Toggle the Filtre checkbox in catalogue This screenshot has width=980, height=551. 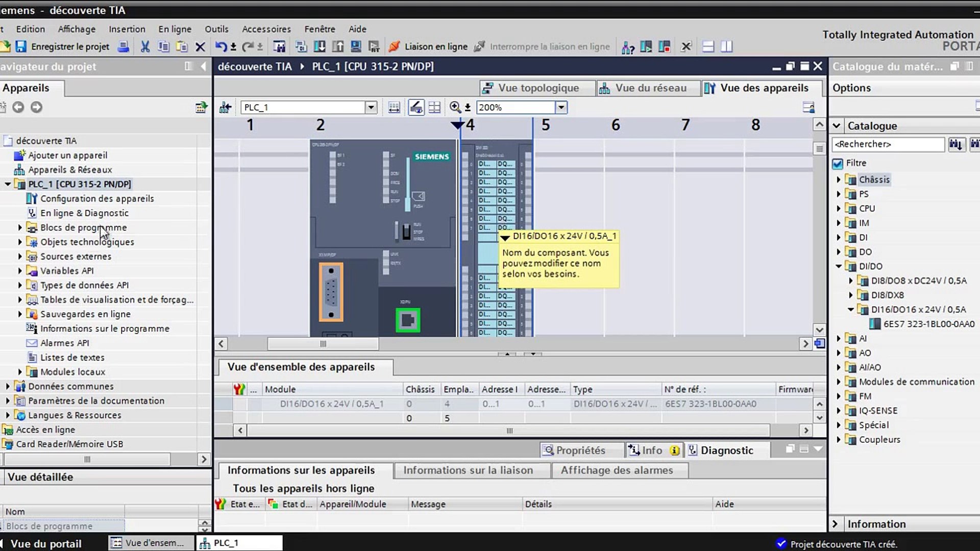[838, 163]
